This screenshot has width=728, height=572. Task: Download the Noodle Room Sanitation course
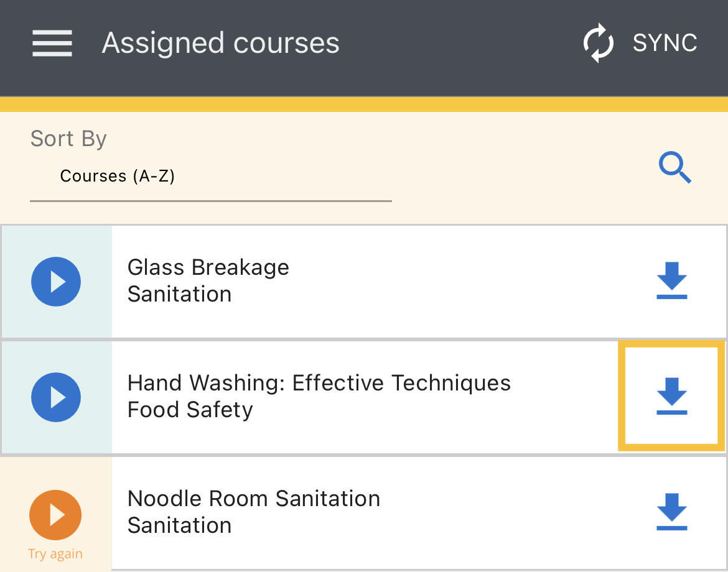pyautogui.click(x=672, y=512)
